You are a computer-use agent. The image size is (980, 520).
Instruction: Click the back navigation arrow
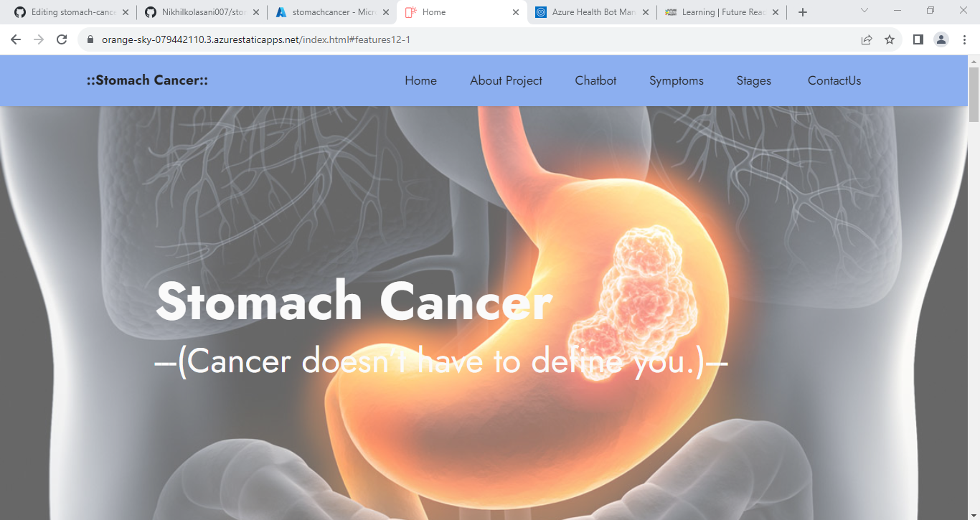tap(15, 39)
